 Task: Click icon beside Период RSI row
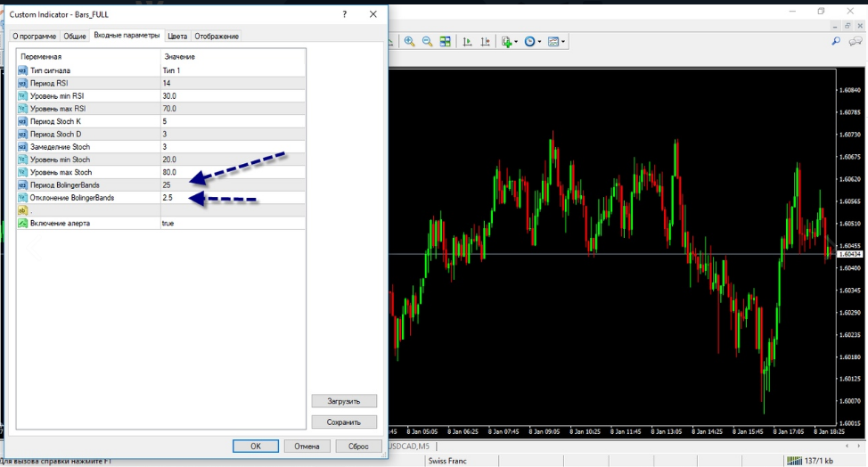tap(22, 83)
